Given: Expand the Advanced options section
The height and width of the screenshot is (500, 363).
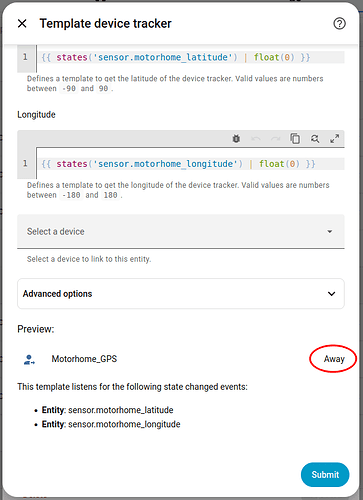Looking at the screenshot, I should tap(181, 294).
